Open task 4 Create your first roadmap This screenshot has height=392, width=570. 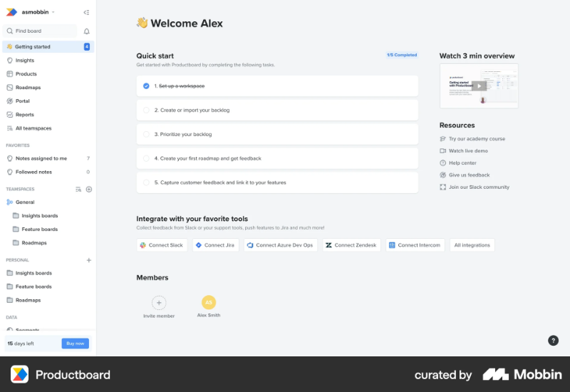click(277, 158)
